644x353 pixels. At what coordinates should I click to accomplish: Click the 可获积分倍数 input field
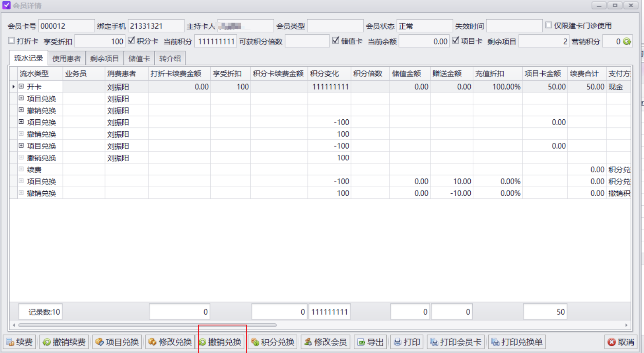307,42
